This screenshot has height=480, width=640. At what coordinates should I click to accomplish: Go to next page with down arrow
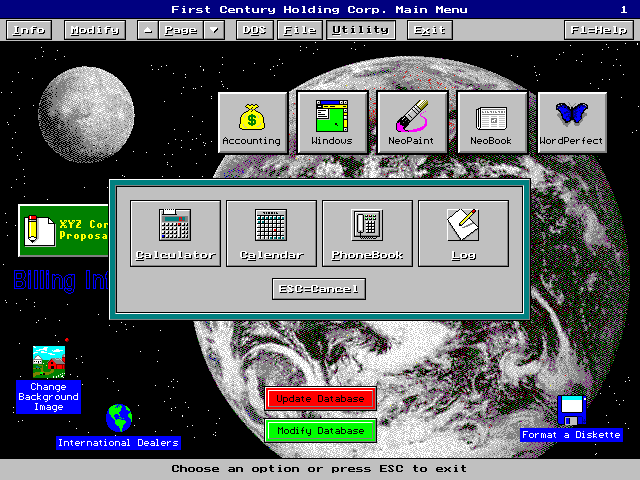215,30
